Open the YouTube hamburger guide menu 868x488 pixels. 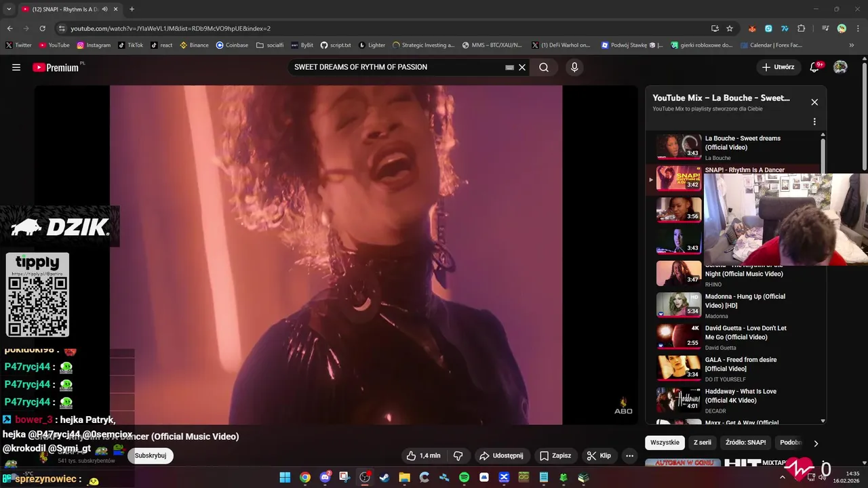click(x=16, y=67)
